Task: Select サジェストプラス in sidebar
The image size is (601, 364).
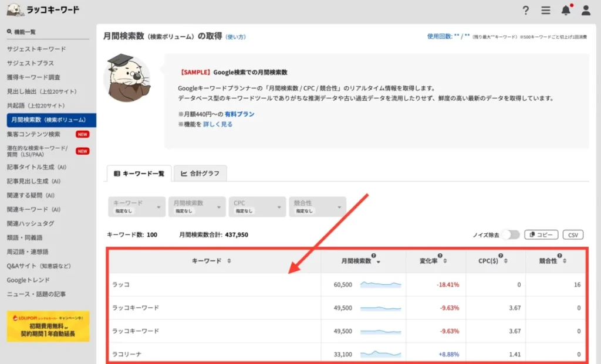Action: (31, 63)
